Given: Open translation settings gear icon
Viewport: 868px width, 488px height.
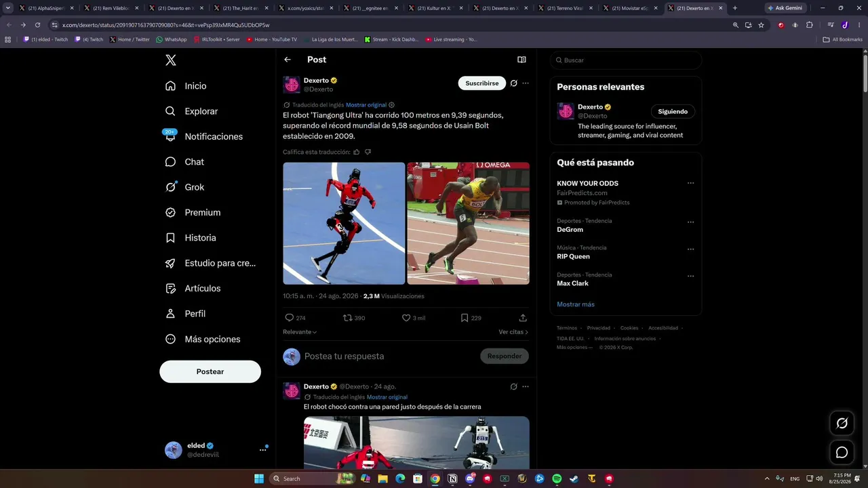Looking at the screenshot, I should pos(391,105).
